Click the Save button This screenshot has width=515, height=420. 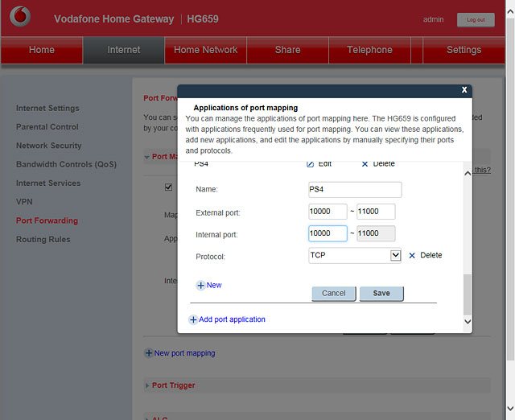381,293
